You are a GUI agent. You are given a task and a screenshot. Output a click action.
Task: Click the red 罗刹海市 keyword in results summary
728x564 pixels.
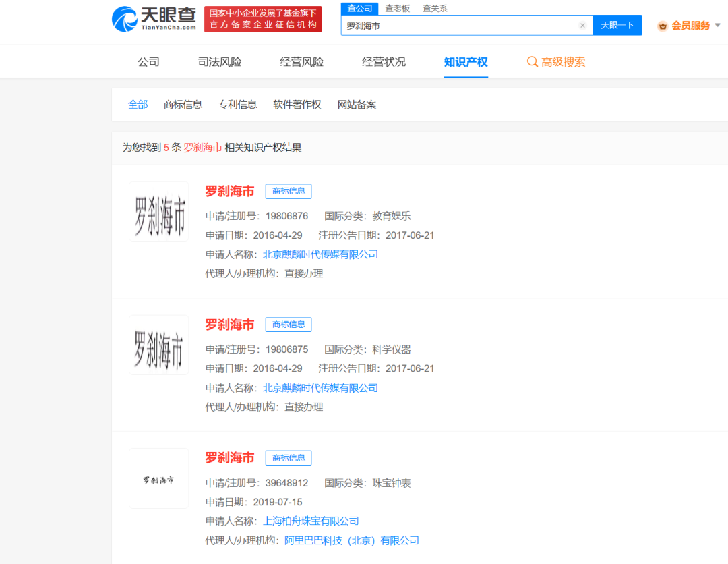click(202, 148)
